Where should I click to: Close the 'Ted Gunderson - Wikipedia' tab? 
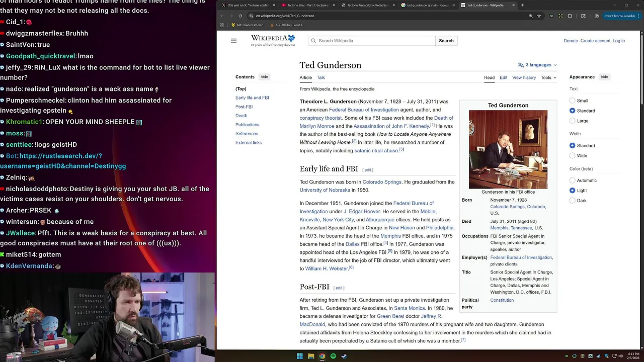(x=513, y=5)
